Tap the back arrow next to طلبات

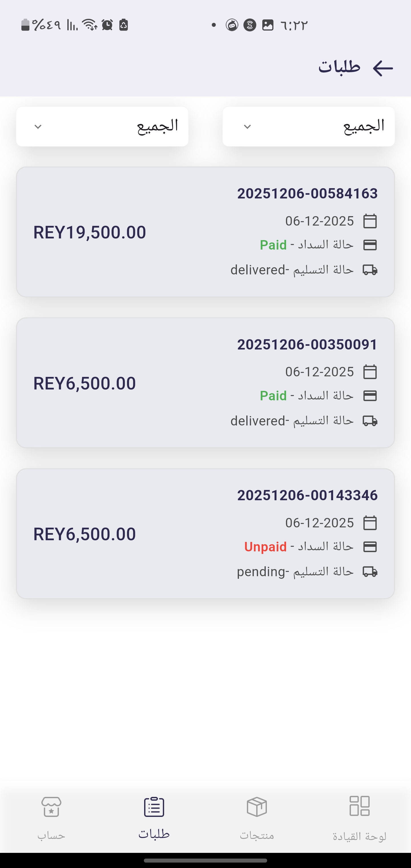(x=383, y=69)
